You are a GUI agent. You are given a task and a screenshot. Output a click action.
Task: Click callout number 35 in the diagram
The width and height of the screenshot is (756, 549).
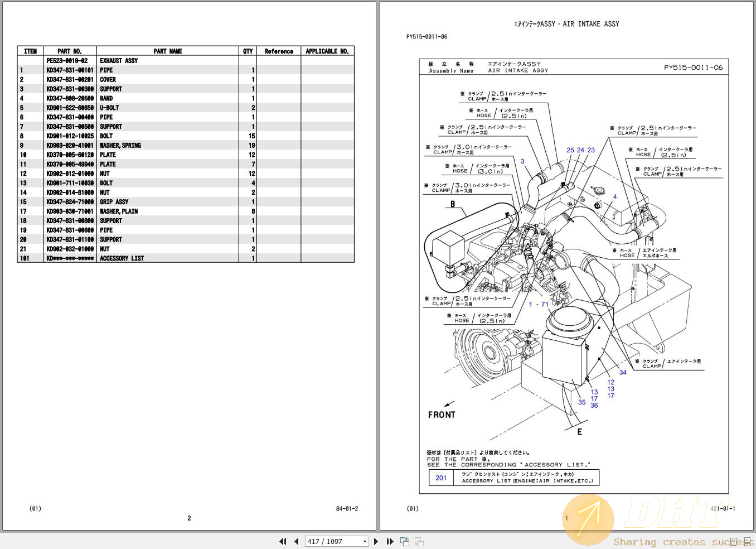[x=581, y=402]
